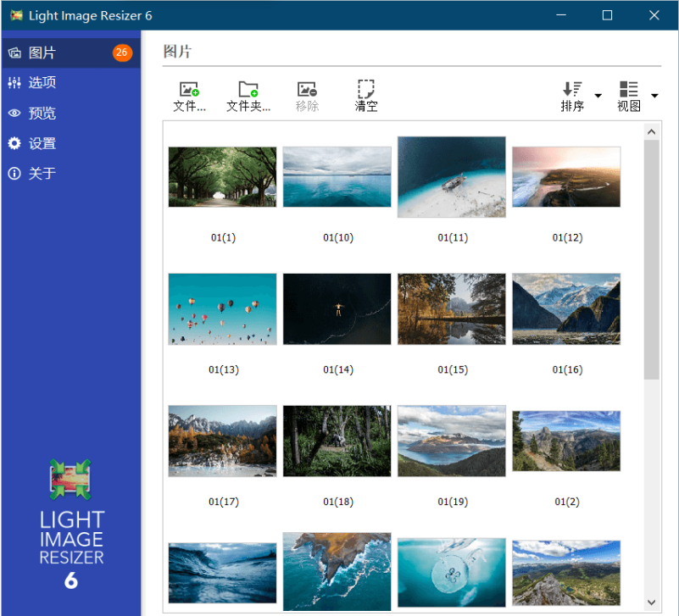Switch to the Options (选项) sidebar tab
Viewport: 679px width, 616px height.
42,83
